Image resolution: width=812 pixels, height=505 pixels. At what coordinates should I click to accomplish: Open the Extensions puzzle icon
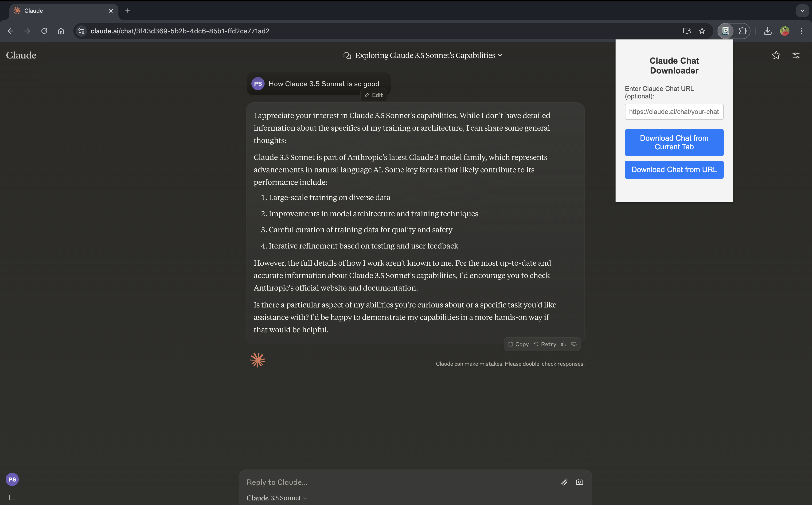742,31
